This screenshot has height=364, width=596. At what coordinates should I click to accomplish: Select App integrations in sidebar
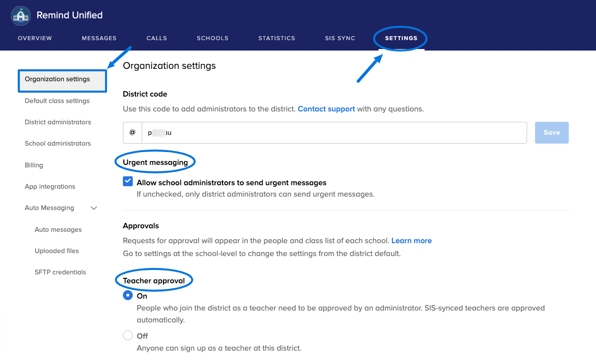pos(50,187)
